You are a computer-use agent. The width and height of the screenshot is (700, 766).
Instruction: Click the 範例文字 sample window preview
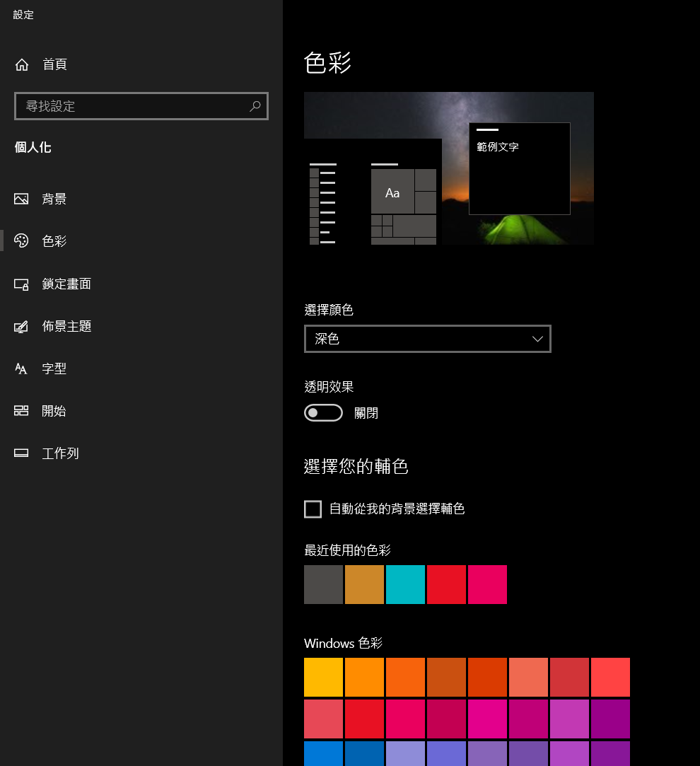519,168
